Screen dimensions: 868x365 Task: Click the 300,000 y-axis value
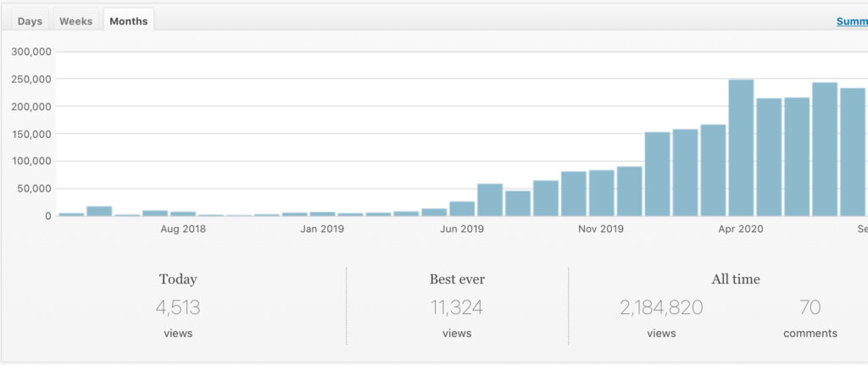31,52
